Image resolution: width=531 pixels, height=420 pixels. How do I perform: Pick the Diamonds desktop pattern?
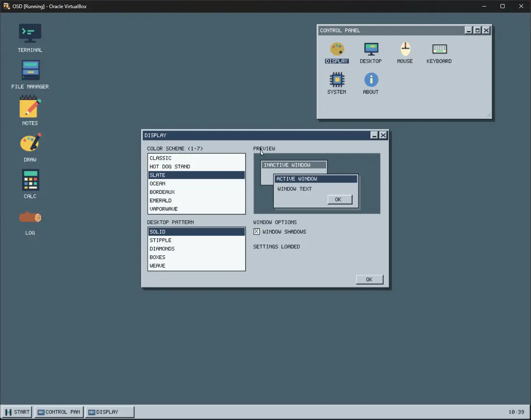[x=197, y=249]
